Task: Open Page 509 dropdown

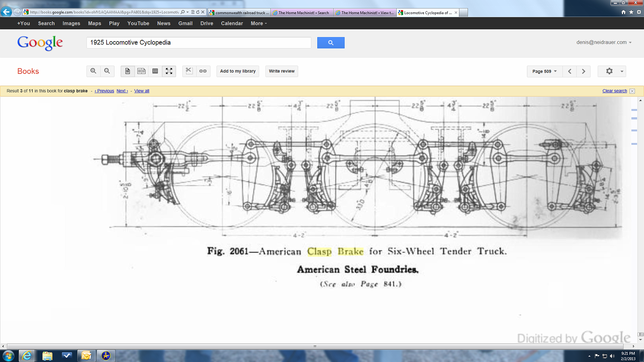Action: [544, 71]
